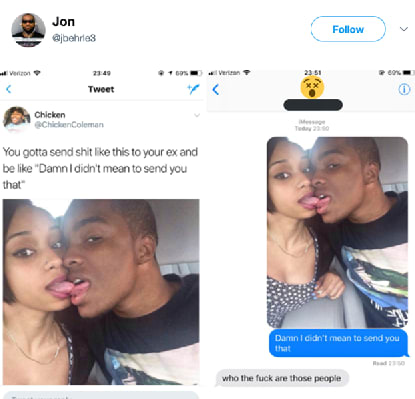The width and height of the screenshot is (415, 399).
Task: Open the tweet's attached couple photo
Action: [x=101, y=292]
